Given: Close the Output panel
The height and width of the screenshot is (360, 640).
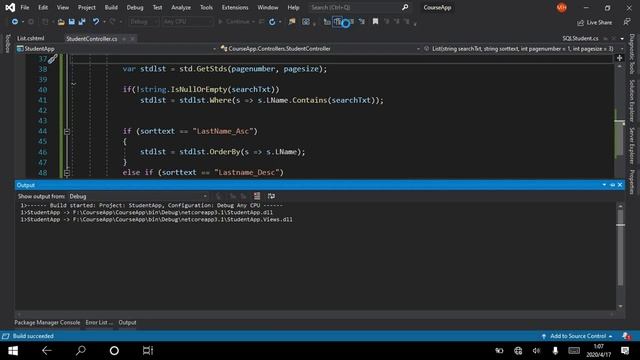Looking at the screenshot, I should (620, 185).
